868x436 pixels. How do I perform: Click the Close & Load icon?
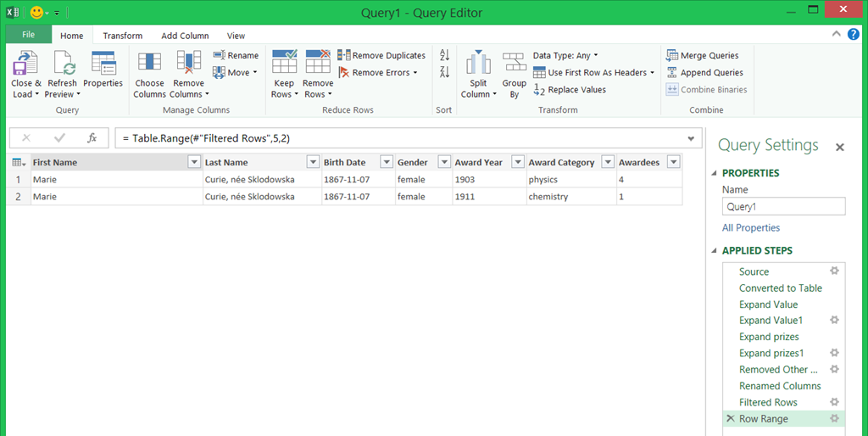point(25,64)
